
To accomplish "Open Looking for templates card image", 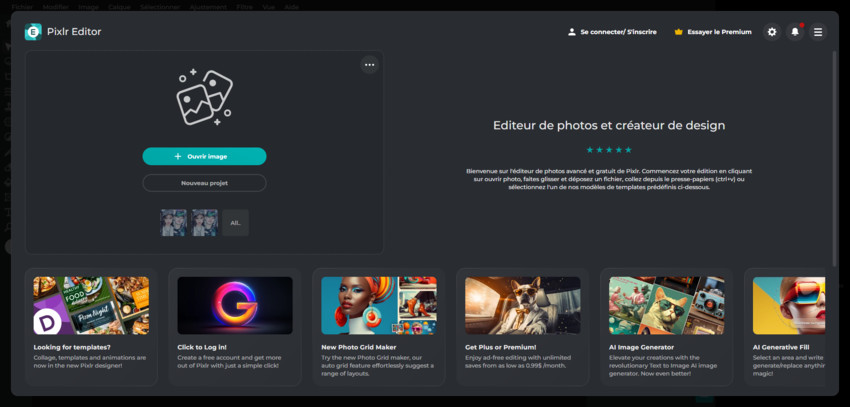I will (x=91, y=306).
